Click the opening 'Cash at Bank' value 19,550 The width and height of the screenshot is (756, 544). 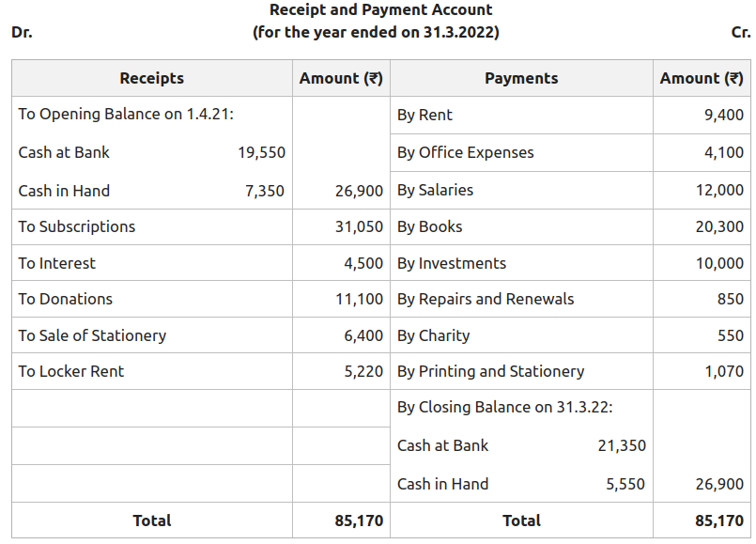(261, 152)
